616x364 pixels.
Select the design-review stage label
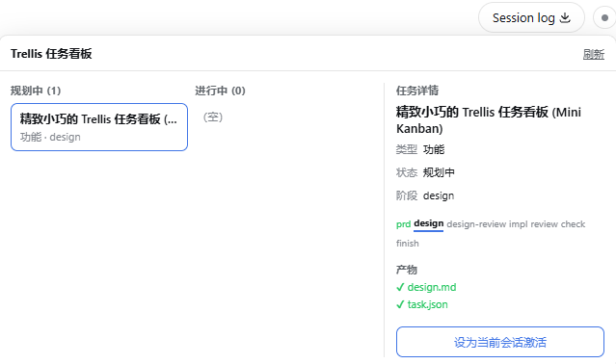(x=476, y=224)
